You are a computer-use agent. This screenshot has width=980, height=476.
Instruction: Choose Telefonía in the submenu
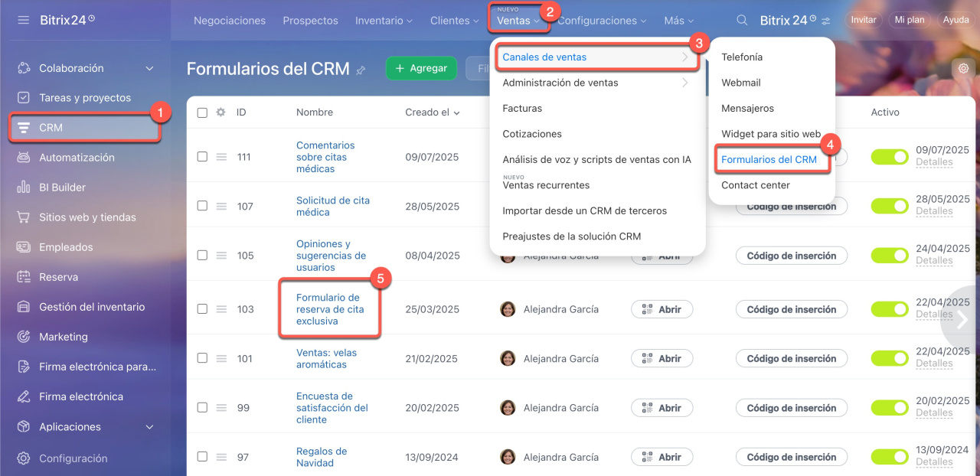pos(742,57)
